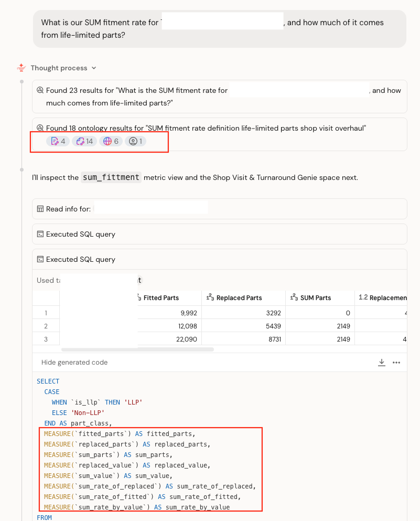
Task: Select row number 2
Action: point(46,326)
